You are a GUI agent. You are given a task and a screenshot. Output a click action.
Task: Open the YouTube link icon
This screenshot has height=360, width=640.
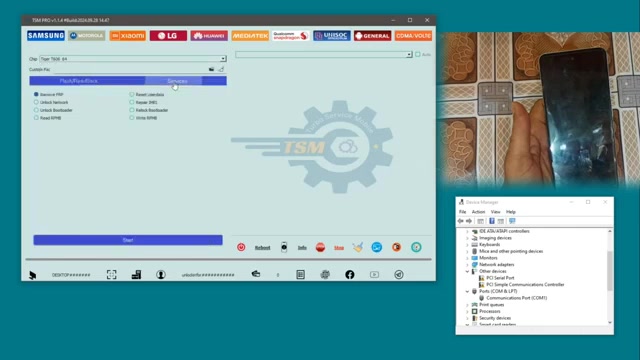tap(374, 275)
